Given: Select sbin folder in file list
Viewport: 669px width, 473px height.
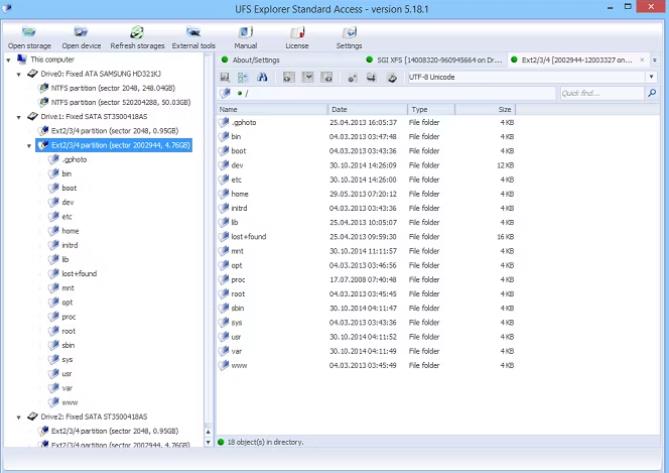Looking at the screenshot, I should tap(238, 308).
